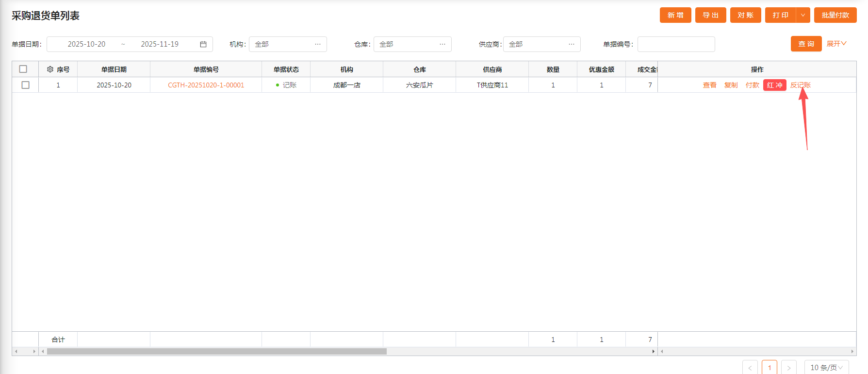Click the end date 2025-11-19 field
The width and height of the screenshot is (868, 374).
160,44
